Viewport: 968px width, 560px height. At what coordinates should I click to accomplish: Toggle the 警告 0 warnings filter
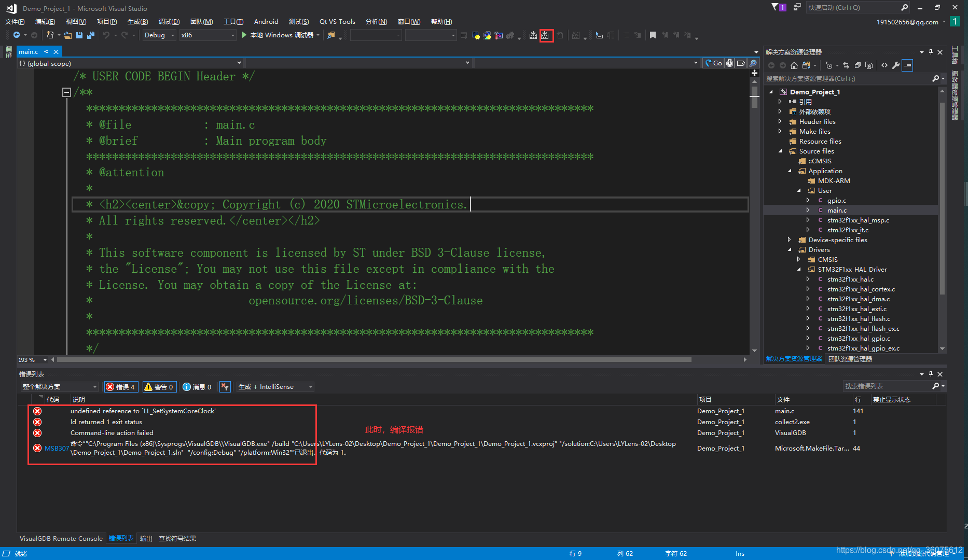tap(159, 386)
